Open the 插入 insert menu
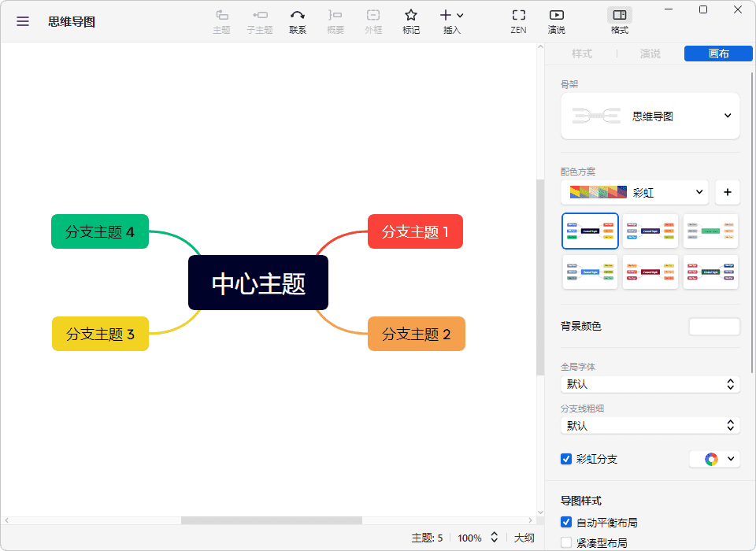The image size is (756, 551). pos(452,22)
